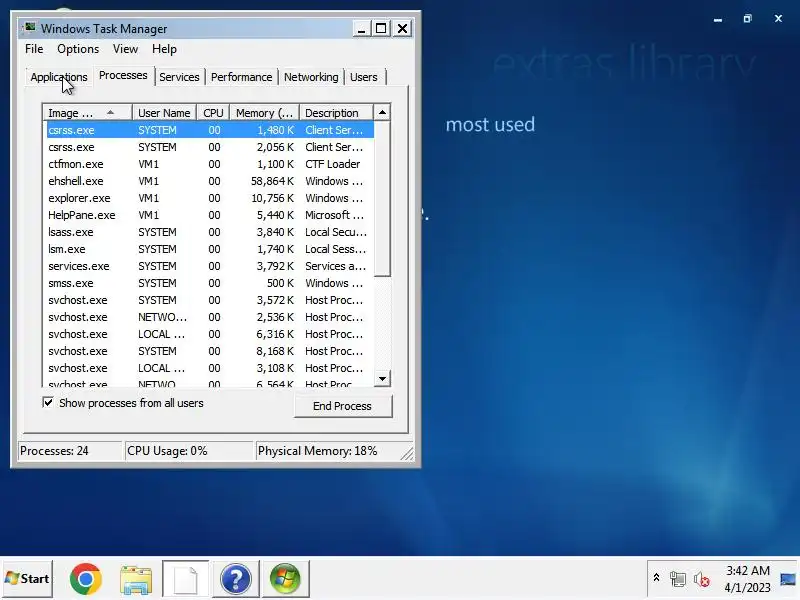Open the blank document taskbar icon

tap(186, 579)
